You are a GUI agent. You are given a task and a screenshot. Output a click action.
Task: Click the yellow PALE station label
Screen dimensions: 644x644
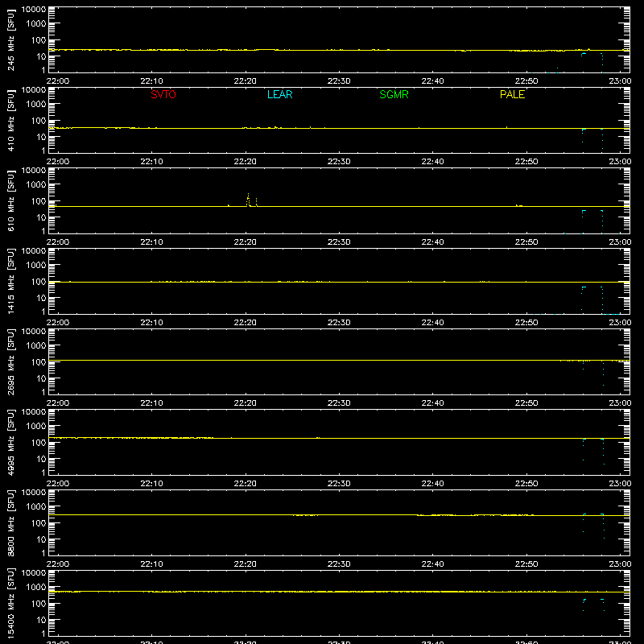pos(512,94)
